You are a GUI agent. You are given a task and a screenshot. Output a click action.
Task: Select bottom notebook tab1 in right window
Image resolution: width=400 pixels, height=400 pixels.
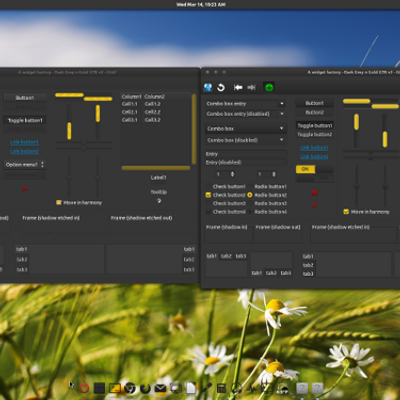coord(256,273)
